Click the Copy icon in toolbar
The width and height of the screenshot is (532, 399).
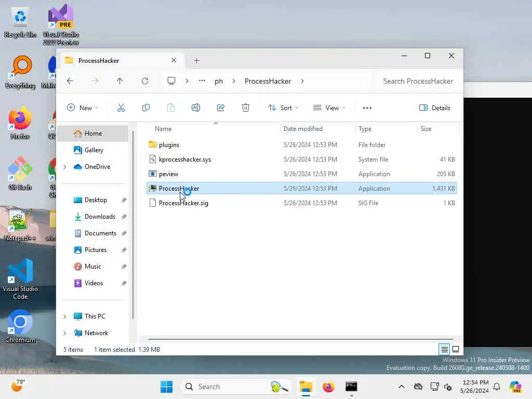coord(146,108)
